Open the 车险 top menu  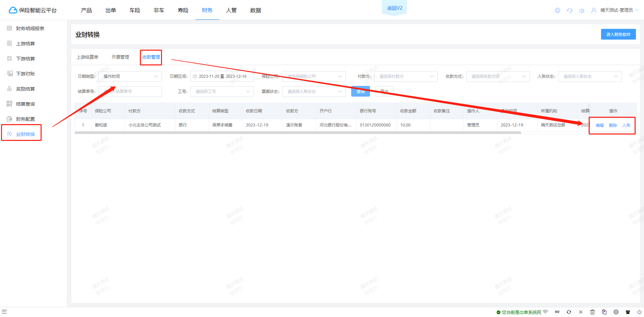(x=135, y=10)
